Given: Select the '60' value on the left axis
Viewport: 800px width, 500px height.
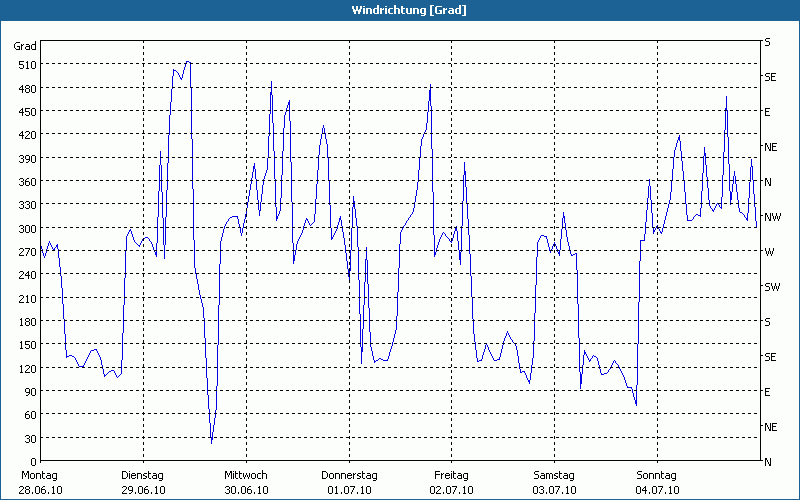Looking at the screenshot, I should (x=31, y=415).
